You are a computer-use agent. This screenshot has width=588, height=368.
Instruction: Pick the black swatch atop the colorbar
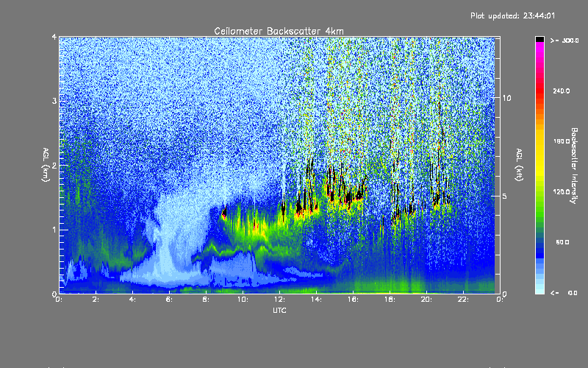click(539, 39)
